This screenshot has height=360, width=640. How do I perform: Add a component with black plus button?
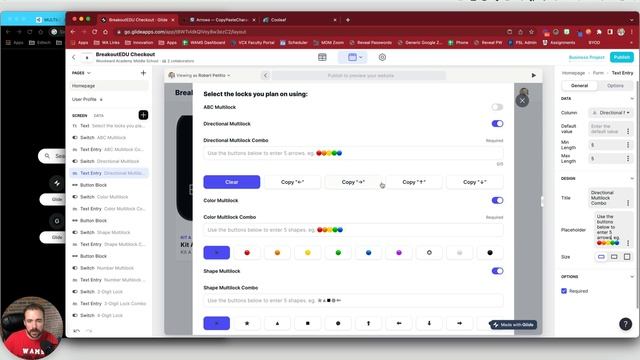(143, 115)
